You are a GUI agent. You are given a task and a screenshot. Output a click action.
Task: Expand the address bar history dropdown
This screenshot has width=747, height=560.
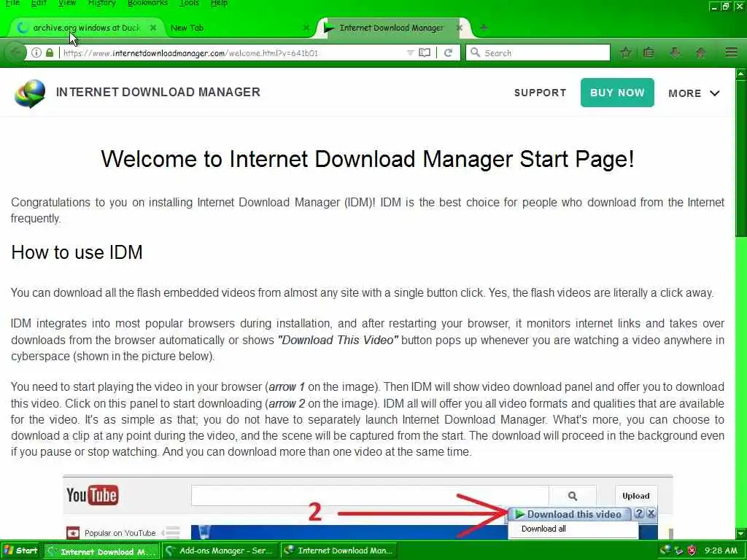click(x=410, y=52)
